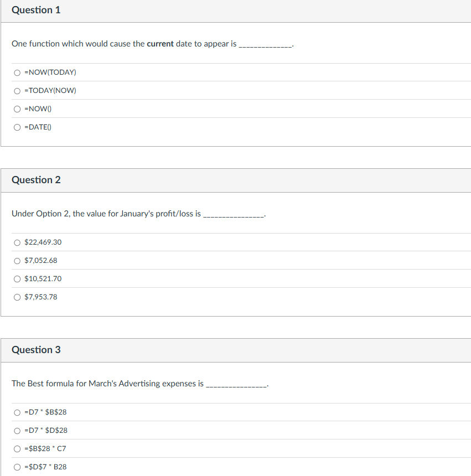
Task: Choose the $7,052.68 answer option
Action: tap(17, 260)
